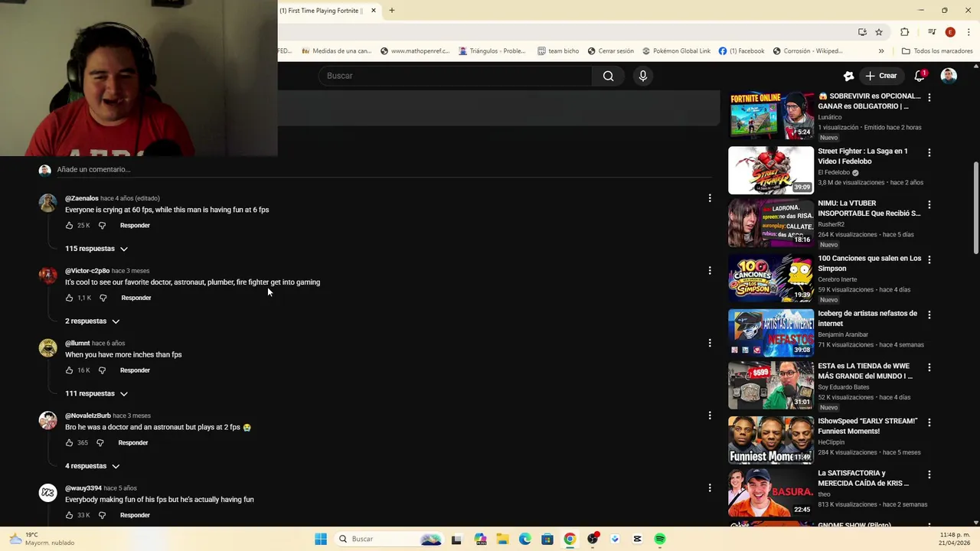Open Street Fighter La Saga video thumbnail
Image resolution: width=980 pixels, height=551 pixels.
771,170
